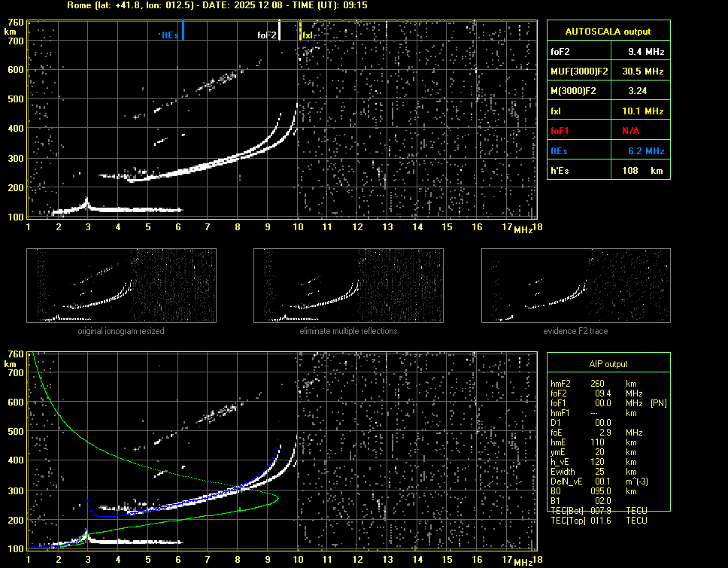Screen dimensions: 728x568
Task: Click the fxI 10.1 MHz value
Action: point(646,111)
